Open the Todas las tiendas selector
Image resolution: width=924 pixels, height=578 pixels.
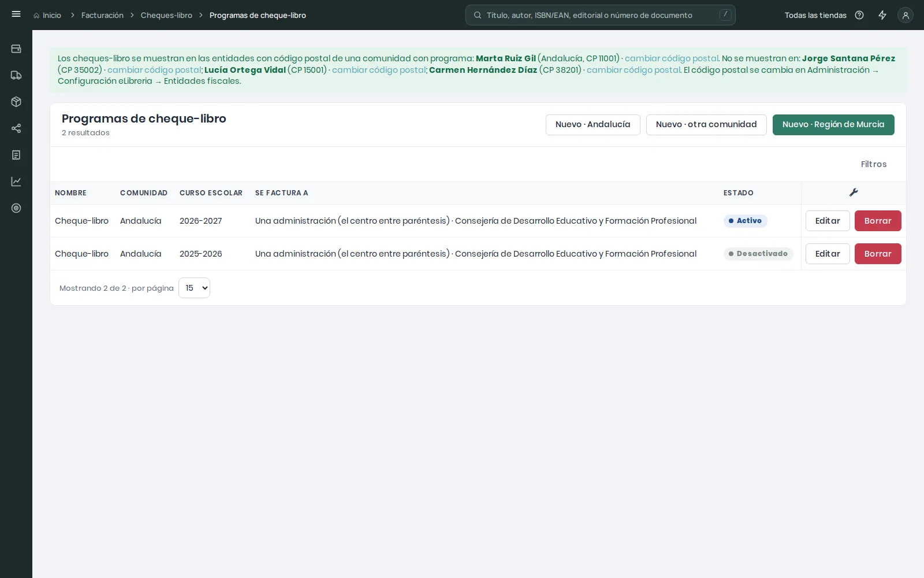815,15
